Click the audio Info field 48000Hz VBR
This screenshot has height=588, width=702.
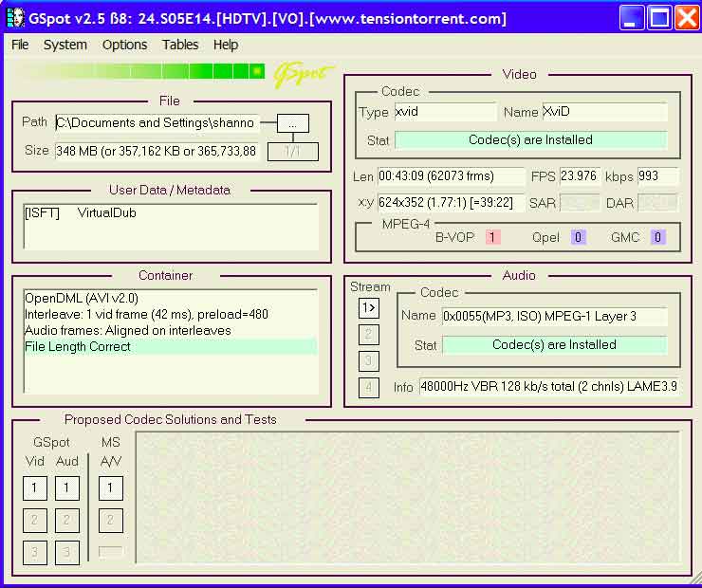click(549, 387)
